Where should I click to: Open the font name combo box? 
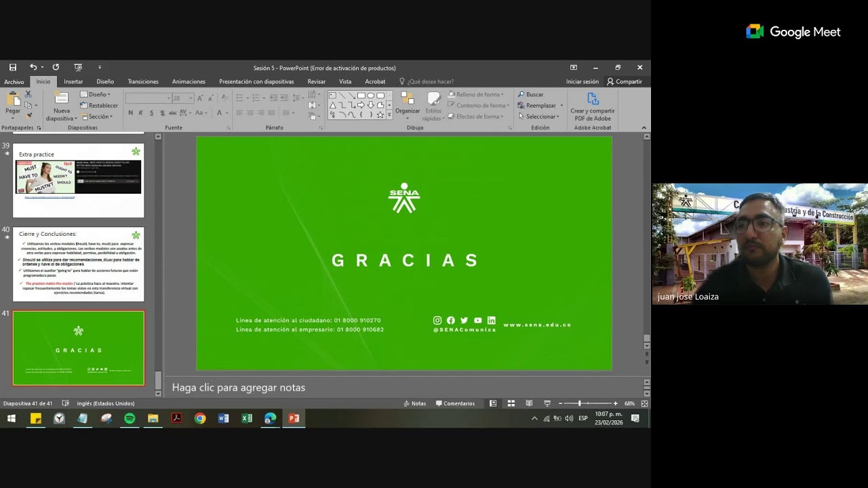(x=148, y=98)
